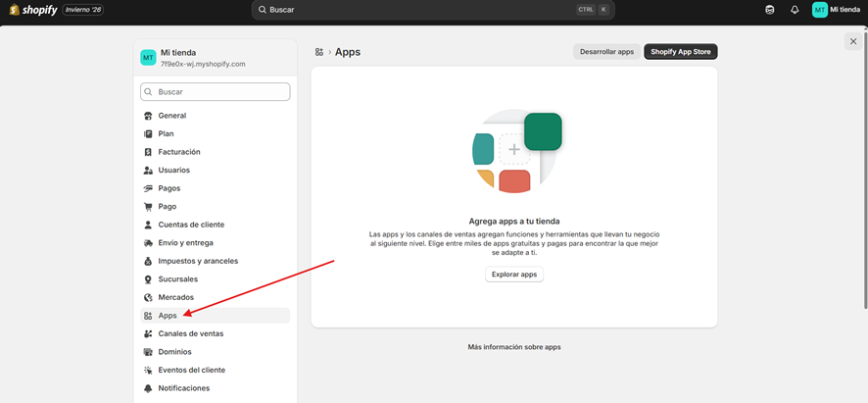Click Desarrollar apps button

click(606, 52)
